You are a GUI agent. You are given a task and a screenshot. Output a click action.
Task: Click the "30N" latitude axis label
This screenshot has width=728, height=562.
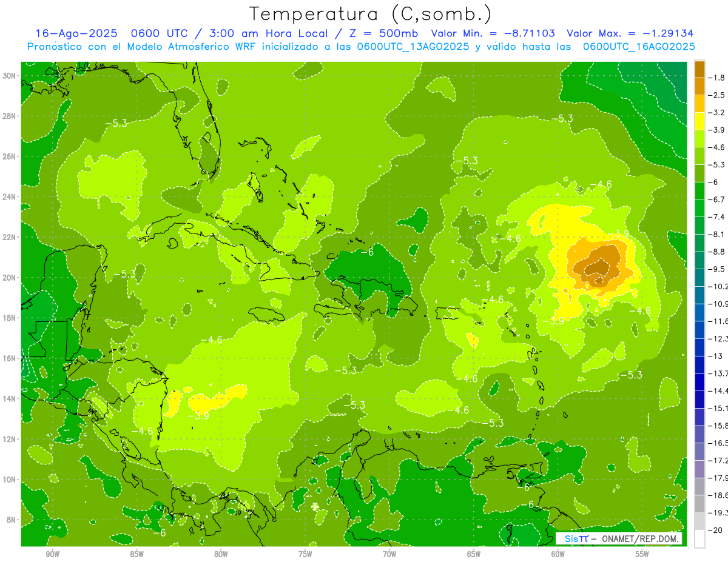tap(9, 76)
